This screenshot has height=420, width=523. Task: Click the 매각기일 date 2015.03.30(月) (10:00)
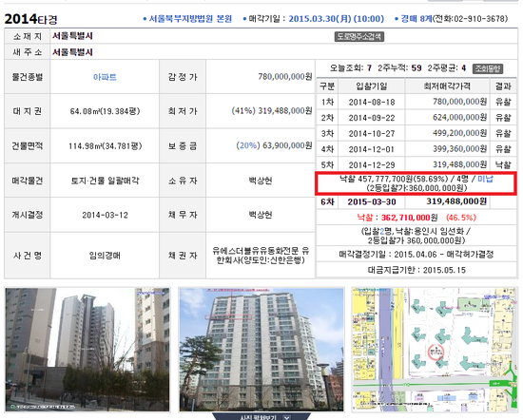tap(337, 19)
